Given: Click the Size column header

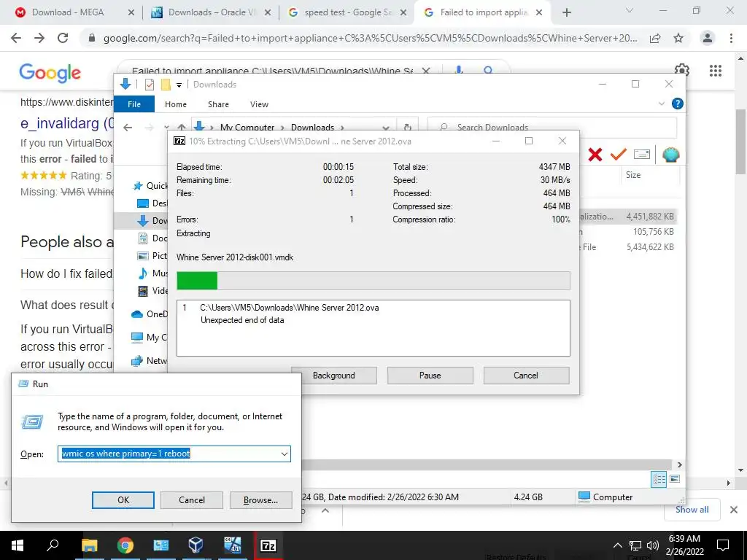Looking at the screenshot, I should (633, 175).
